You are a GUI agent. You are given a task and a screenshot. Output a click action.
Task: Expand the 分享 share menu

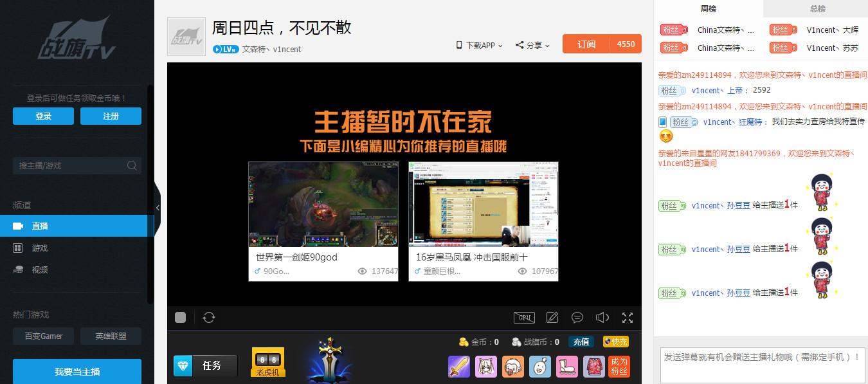pos(533,45)
